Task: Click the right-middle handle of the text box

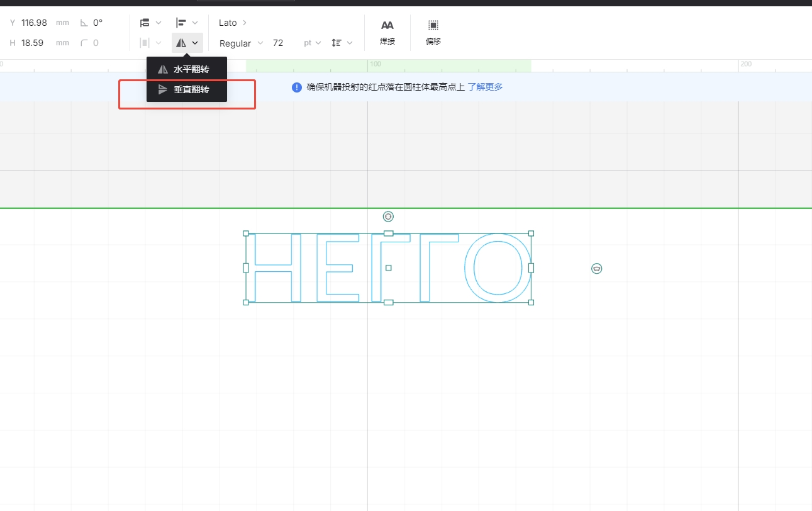Action: (531, 268)
